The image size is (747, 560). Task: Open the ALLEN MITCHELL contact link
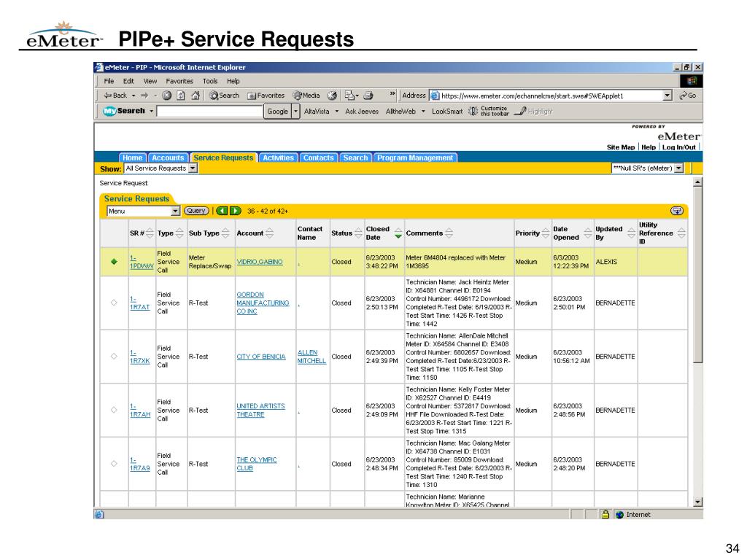click(x=311, y=357)
